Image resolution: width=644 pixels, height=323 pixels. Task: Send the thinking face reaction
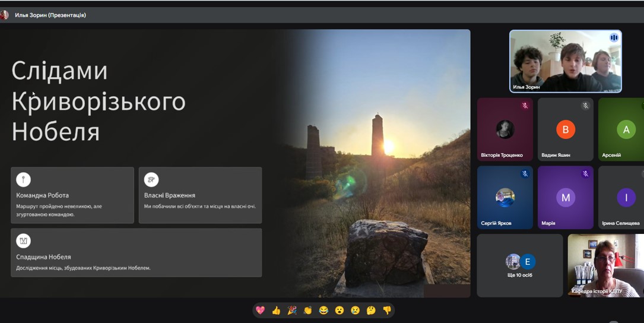pyautogui.click(x=371, y=310)
